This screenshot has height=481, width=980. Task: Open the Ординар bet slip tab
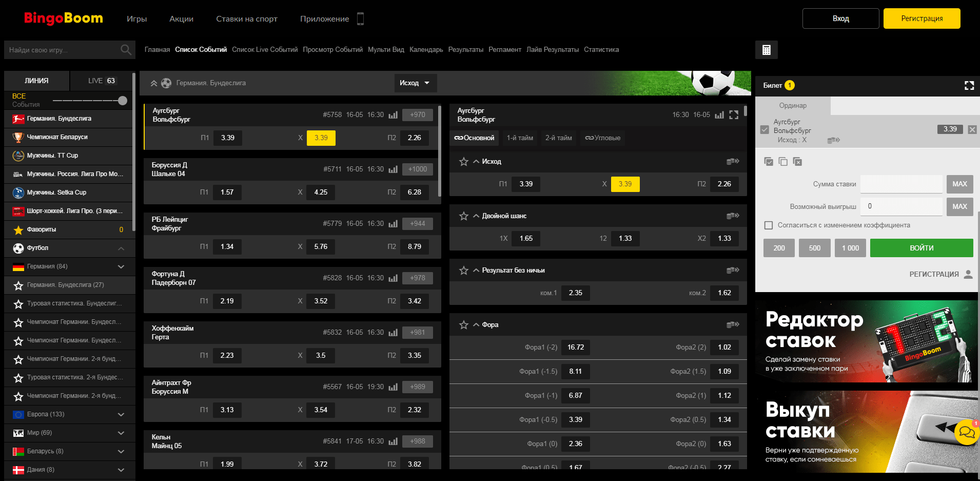pos(793,106)
